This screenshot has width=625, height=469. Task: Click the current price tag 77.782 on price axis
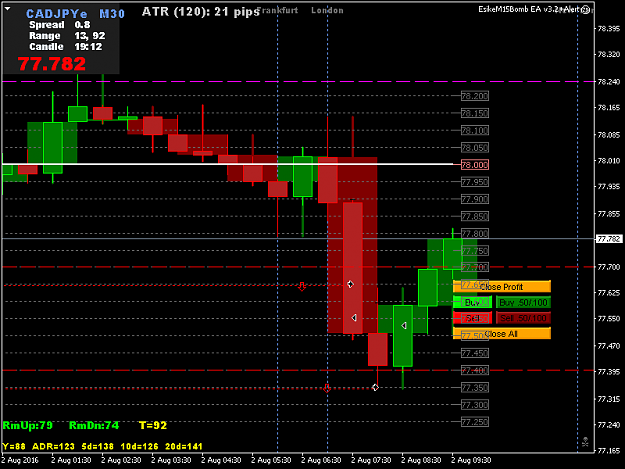click(609, 239)
